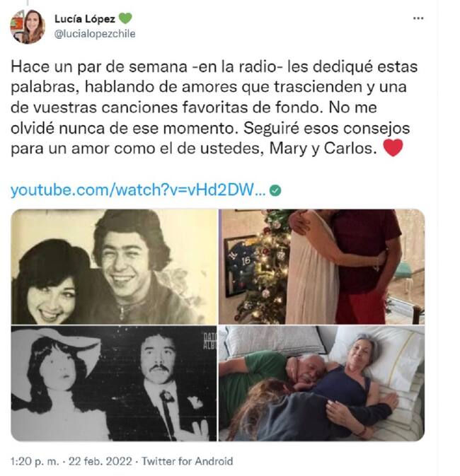Open elderly couple in bed photo
This screenshot has width=460, height=476.
[x=321, y=383]
